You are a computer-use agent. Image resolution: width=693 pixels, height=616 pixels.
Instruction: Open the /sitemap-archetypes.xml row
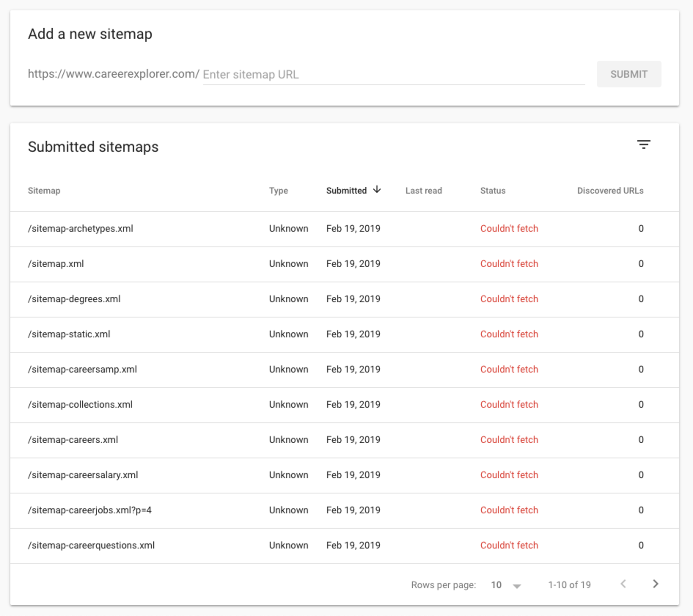click(81, 229)
